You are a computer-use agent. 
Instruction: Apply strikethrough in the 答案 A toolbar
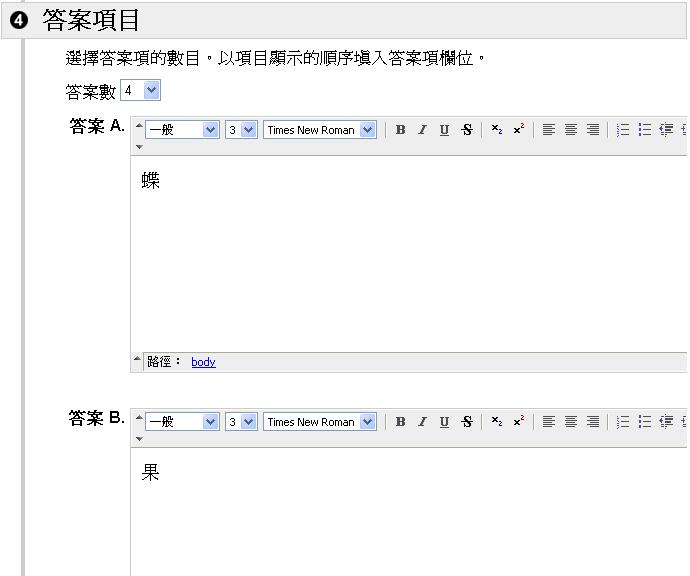point(466,130)
